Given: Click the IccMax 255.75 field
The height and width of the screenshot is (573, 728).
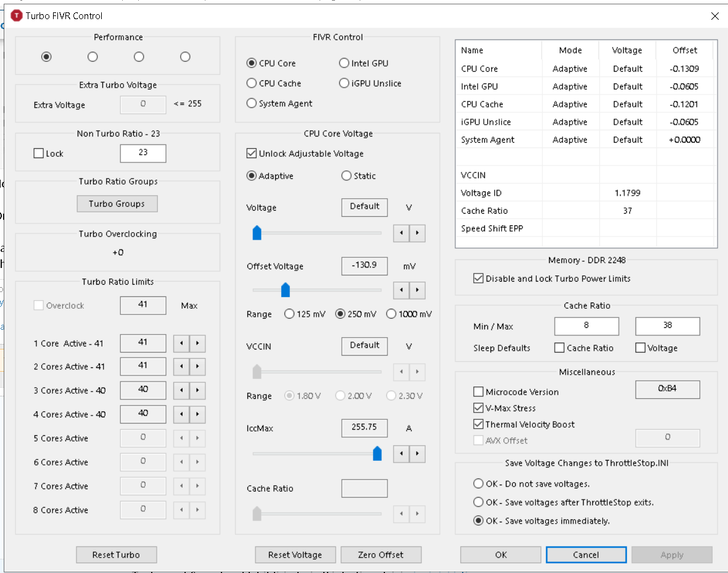Looking at the screenshot, I should pyautogui.click(x=365, y=428).
